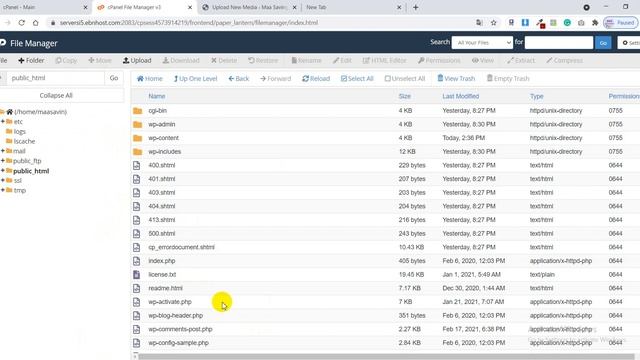Click the Extract toolbar item
Image resolution: width=640 pixels, height=360 pixels.
[521, 60]
